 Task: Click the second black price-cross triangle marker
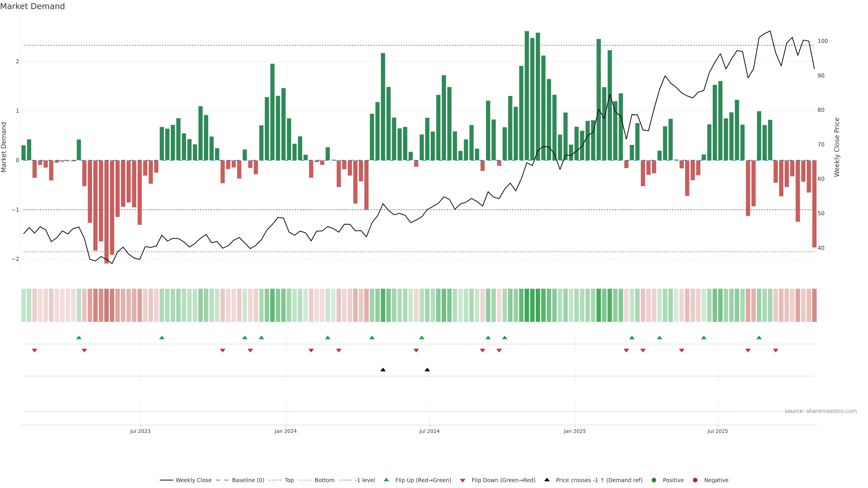[427, 370]
